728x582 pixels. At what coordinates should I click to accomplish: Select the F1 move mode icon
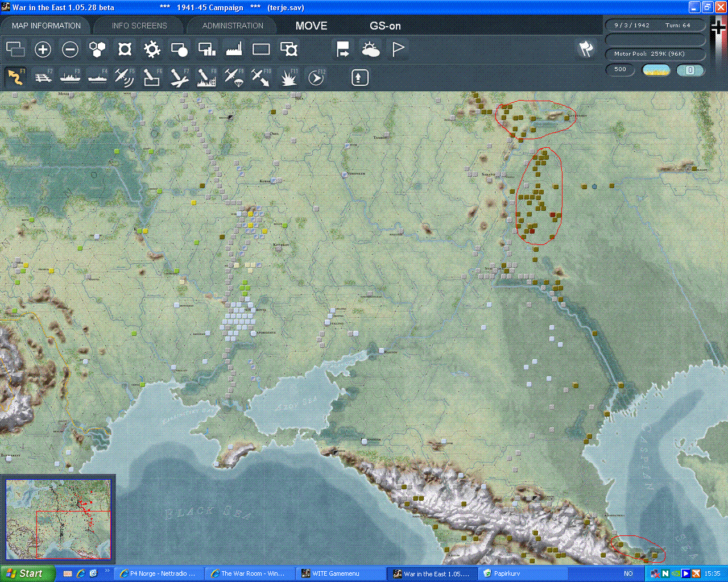pos(15,77)
